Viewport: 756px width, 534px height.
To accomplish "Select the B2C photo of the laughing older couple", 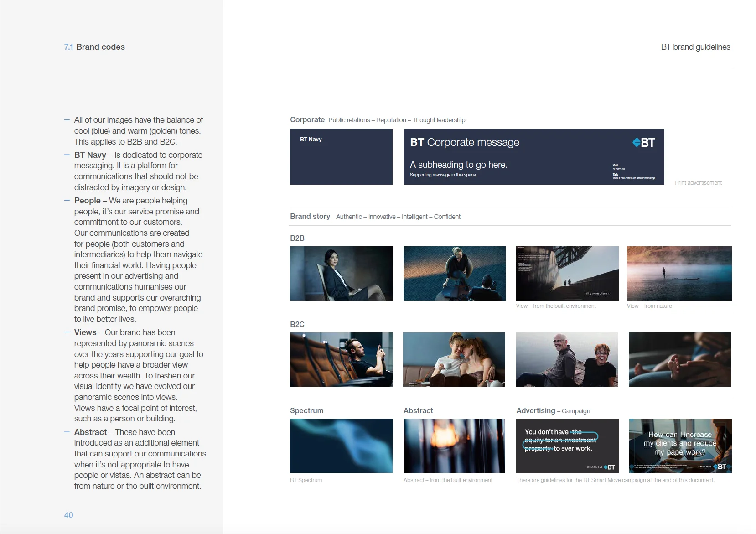I will click(567, 359).
